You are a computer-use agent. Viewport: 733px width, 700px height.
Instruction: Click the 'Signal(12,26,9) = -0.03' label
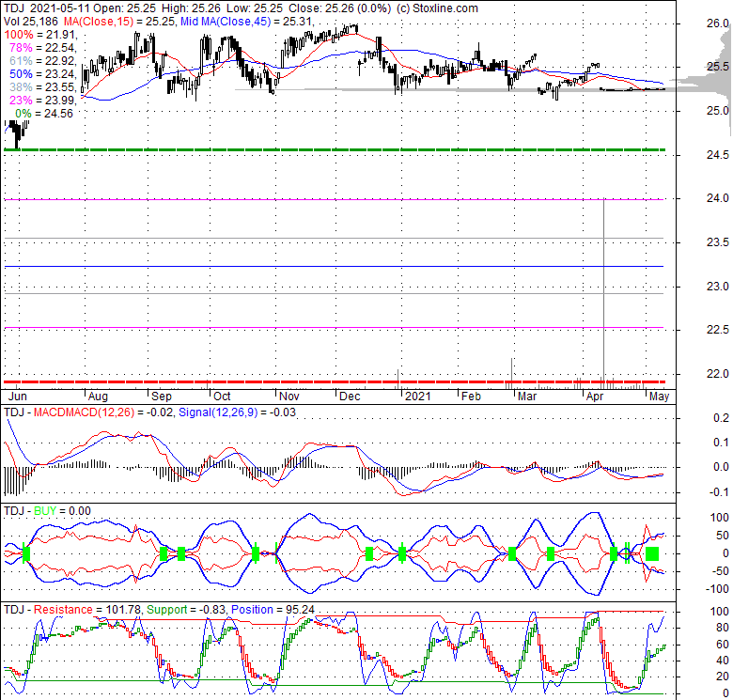click(238, 412)
